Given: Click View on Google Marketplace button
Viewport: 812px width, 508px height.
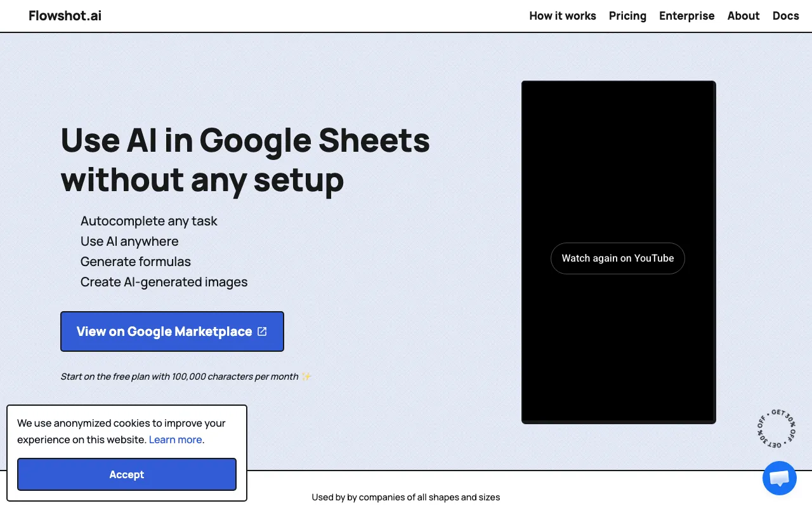Looking at the screenshot, I should tap(172, 331).
